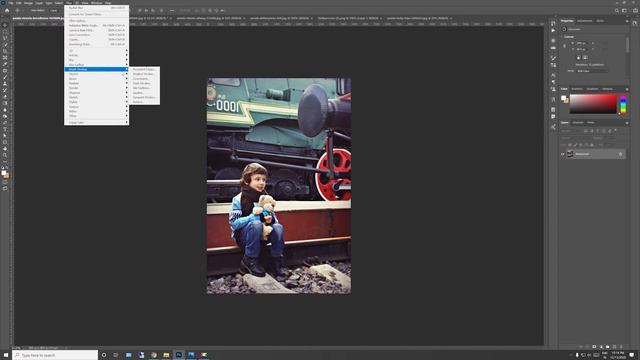Select the Blur tool
640x360 pixels.
pos(5,110)
